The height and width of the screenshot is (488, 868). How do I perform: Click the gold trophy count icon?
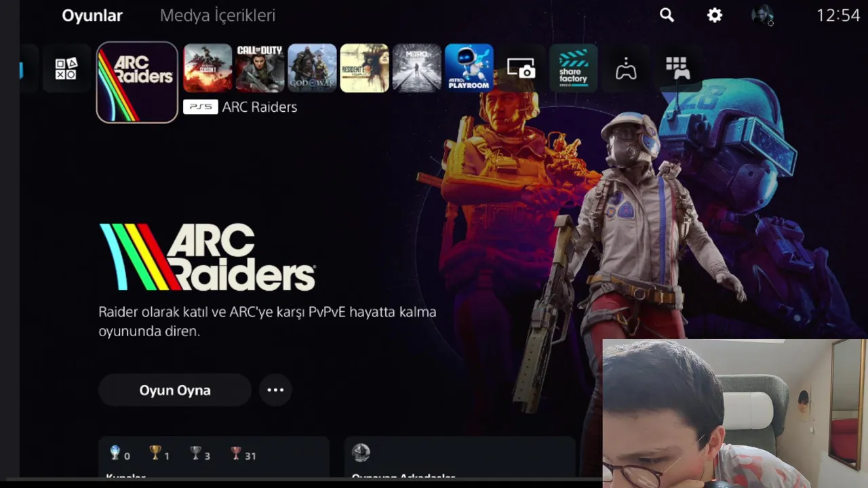(155, 453)
